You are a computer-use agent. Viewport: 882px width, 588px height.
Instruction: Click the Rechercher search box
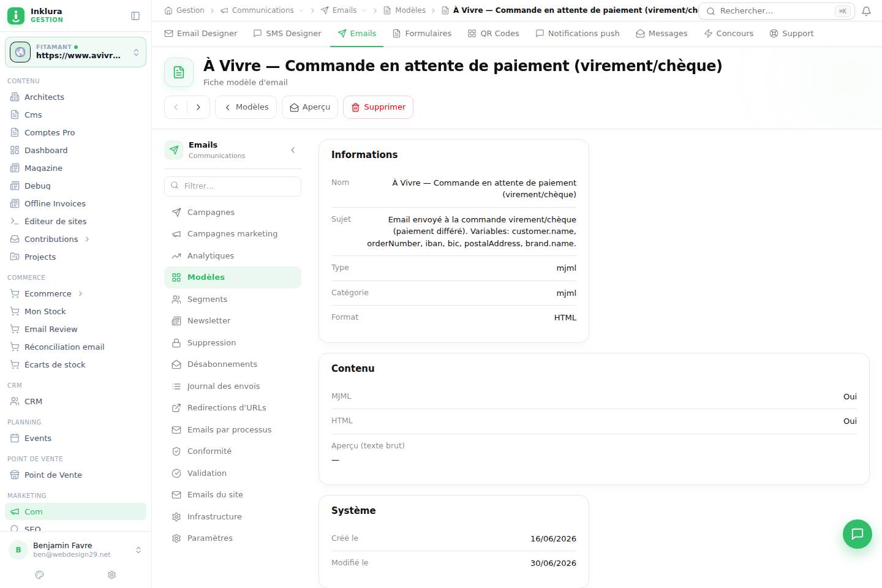tap(776, 11)
